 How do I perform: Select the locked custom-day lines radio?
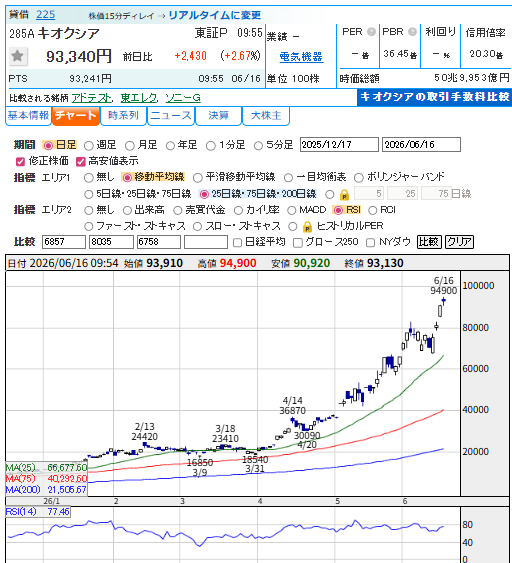[330, 195]
